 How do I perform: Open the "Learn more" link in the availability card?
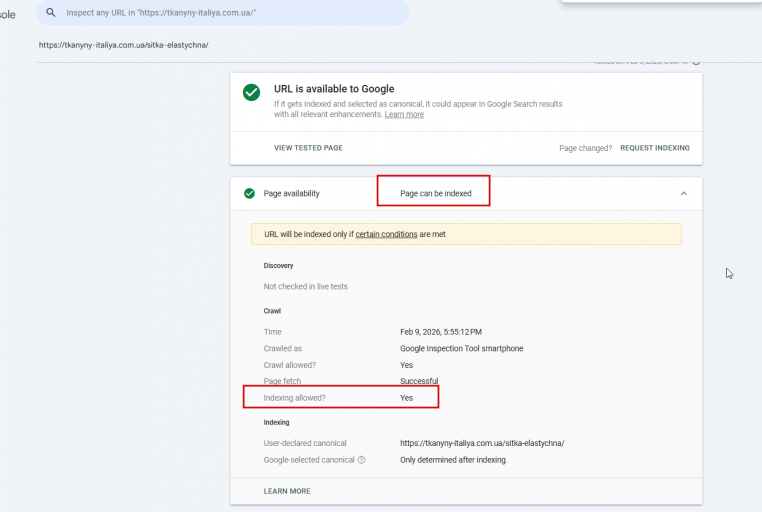404,115
